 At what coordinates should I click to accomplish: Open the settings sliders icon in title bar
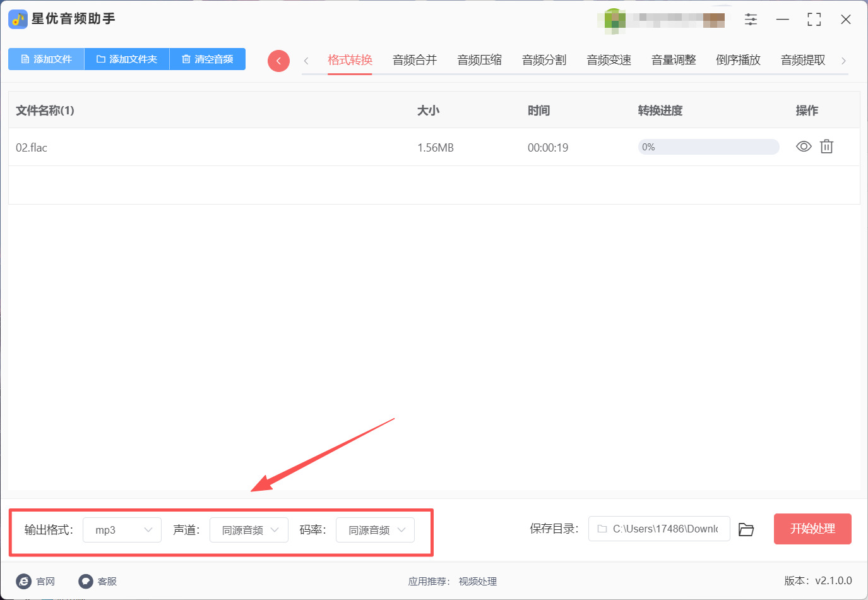click(751, 20)
